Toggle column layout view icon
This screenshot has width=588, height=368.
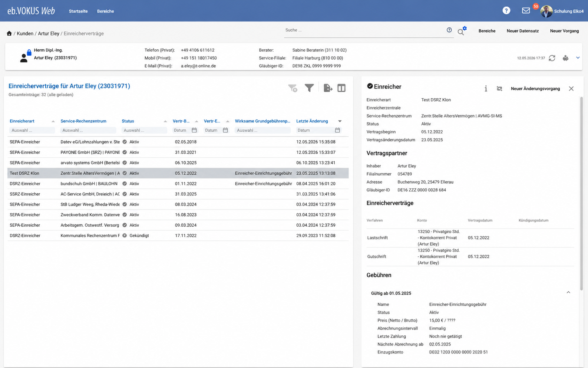tap(341, 88)
